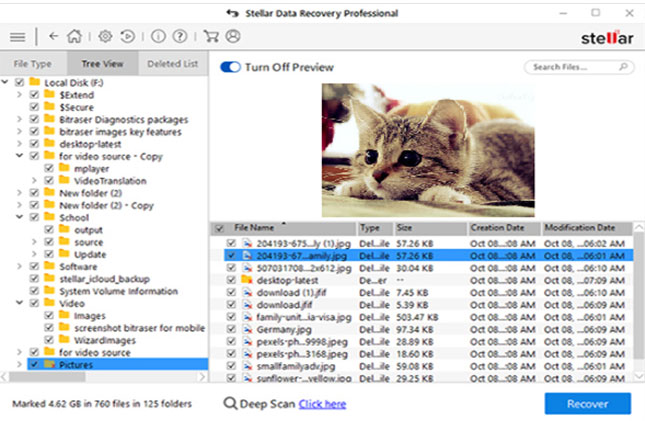Click the Deep Scan 'Click here' link
The image size is (645, 421).
coord(322,404)
